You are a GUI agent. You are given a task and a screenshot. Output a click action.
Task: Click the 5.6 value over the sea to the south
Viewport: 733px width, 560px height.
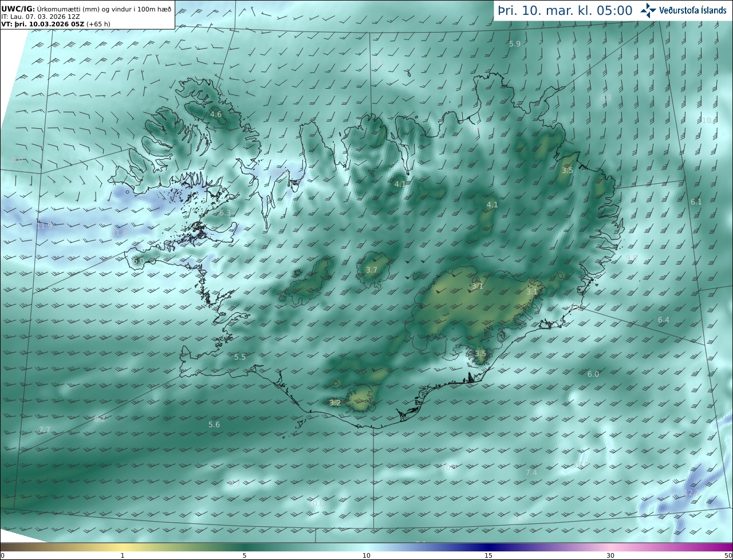[214, 425]
